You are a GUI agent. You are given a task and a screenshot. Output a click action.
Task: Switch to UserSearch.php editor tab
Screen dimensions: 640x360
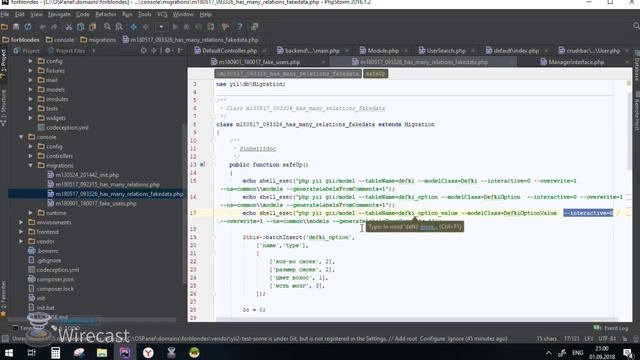click(446, 51)
